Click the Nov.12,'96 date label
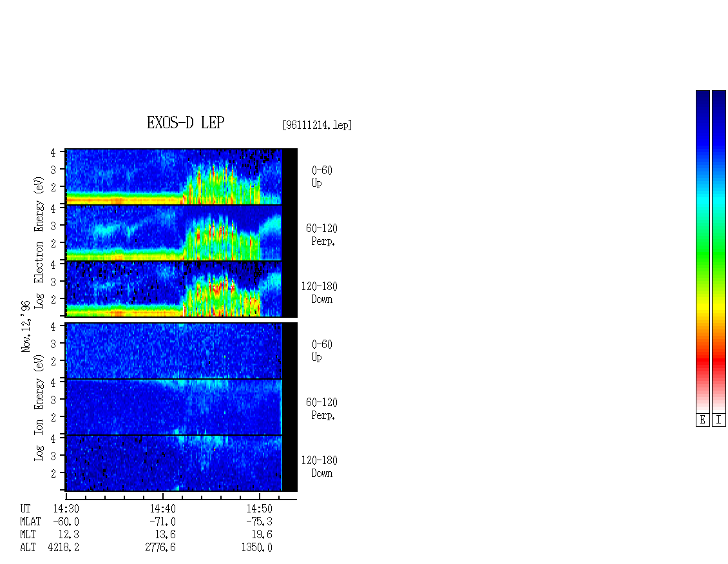 click(26, 326)
